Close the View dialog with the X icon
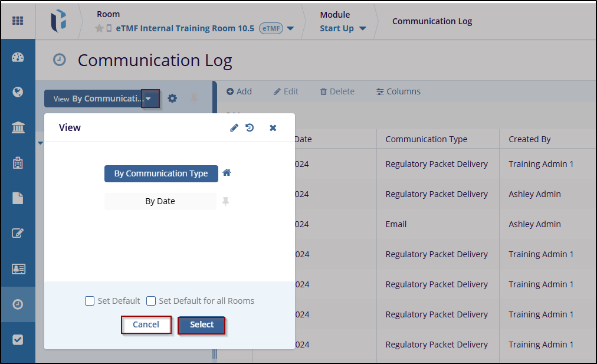Screen dimensions: 597x364 273,127
